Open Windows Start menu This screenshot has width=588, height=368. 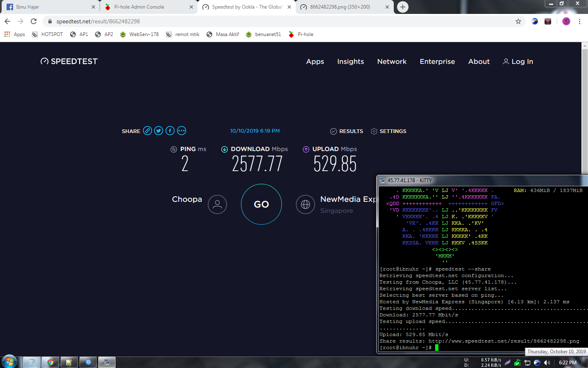9,362
